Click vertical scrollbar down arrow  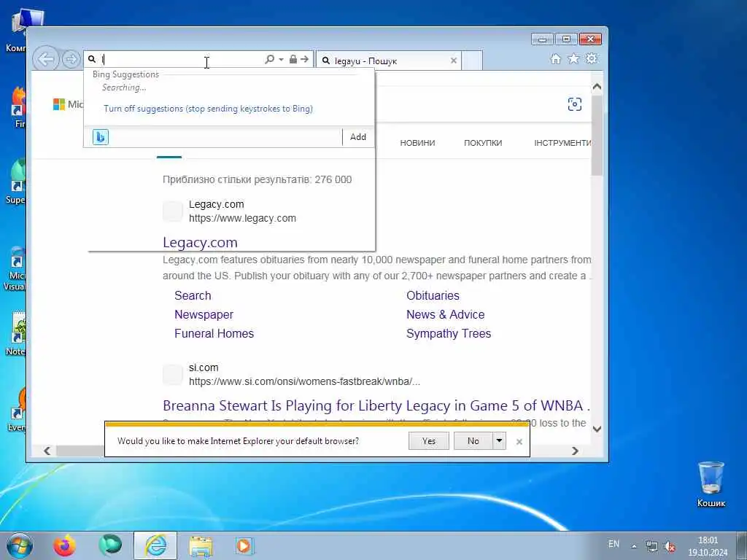coord(597,429)
